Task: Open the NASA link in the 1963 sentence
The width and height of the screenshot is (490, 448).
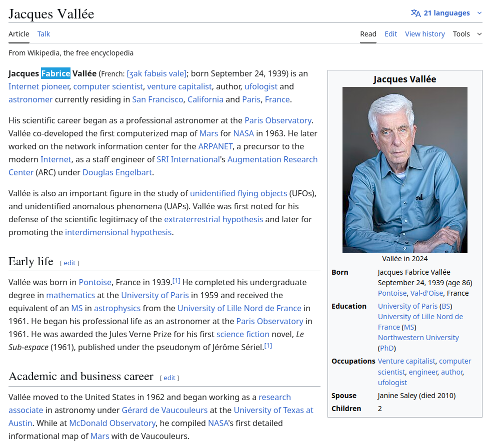Action: click(243, 134)
